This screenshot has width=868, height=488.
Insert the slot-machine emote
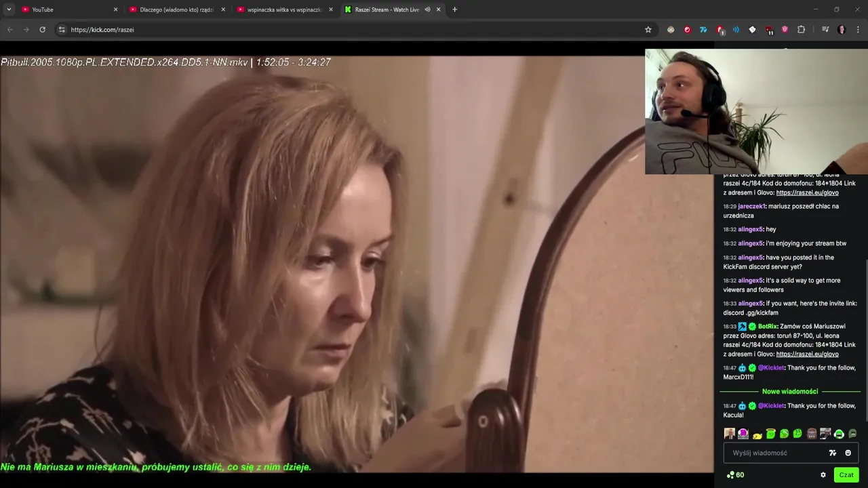pyautogui.click(x=812, y=434)
